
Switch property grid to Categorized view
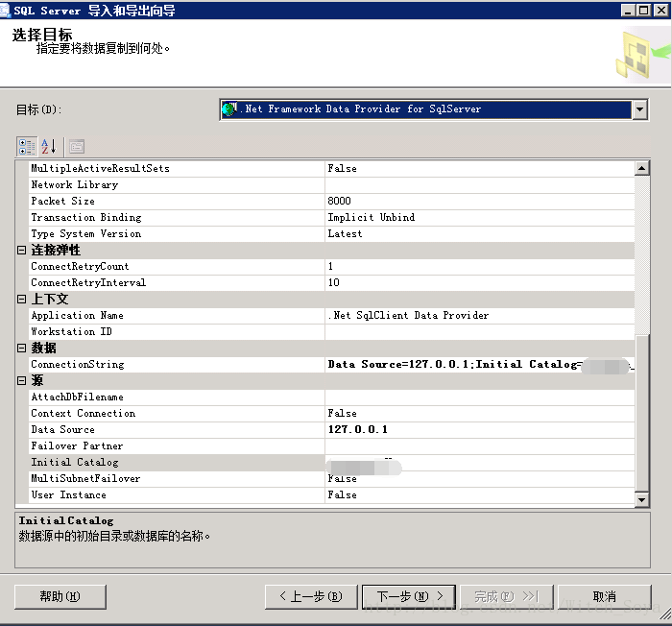[x=27, y=147]
